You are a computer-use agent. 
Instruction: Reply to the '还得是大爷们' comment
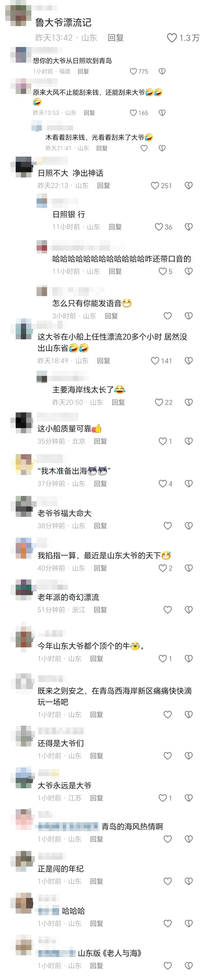[x=97, y=755]
